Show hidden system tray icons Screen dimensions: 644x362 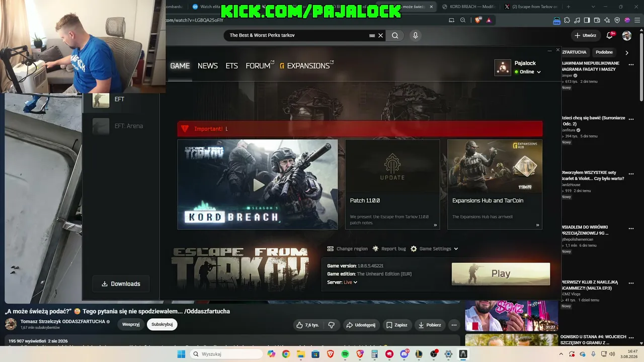561,354
